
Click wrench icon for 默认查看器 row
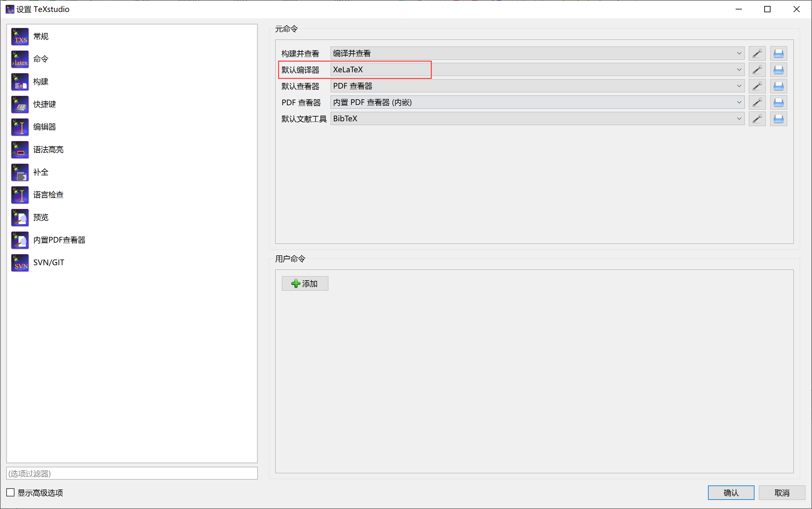[x=757, y=86]
